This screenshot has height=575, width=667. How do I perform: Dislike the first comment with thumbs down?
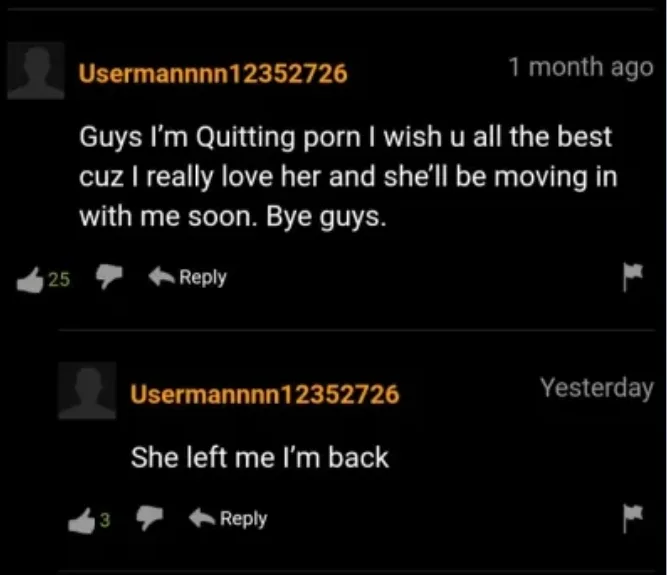109,276
